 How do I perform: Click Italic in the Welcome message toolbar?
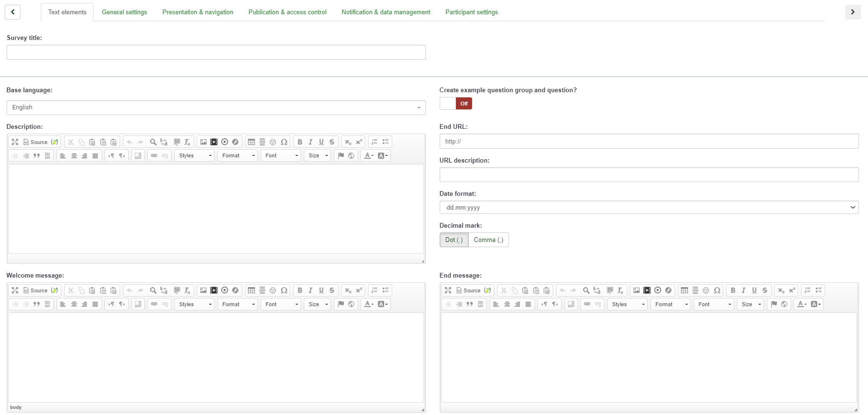tap(311, 290)
